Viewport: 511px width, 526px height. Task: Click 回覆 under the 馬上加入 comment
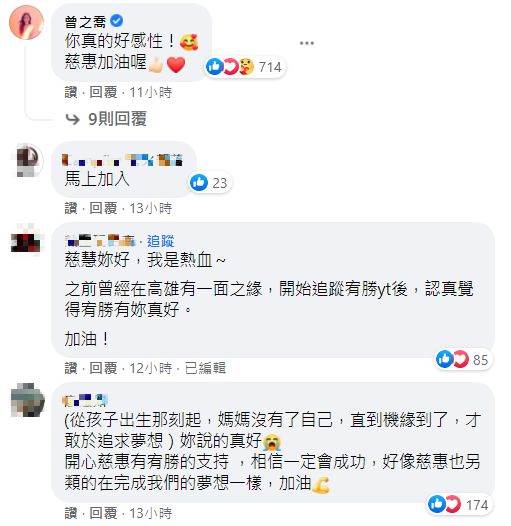(x=103, y=208)
